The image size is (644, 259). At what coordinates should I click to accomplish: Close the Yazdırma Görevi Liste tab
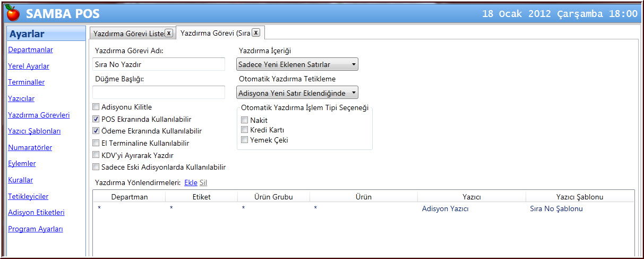tap(169, 33)
